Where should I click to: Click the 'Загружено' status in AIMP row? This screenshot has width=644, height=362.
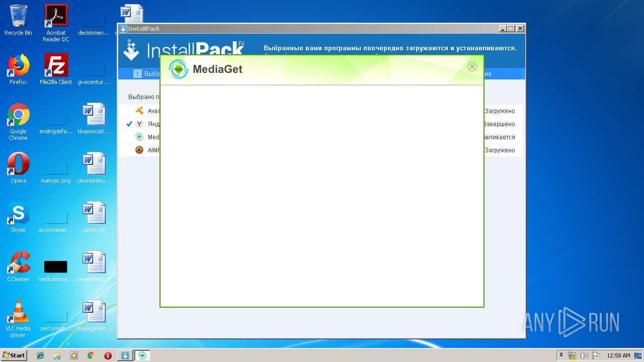pos(500,150)
